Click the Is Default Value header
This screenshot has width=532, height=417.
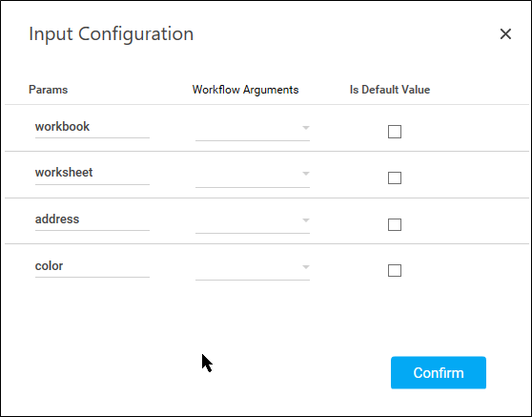pos(390,90)
